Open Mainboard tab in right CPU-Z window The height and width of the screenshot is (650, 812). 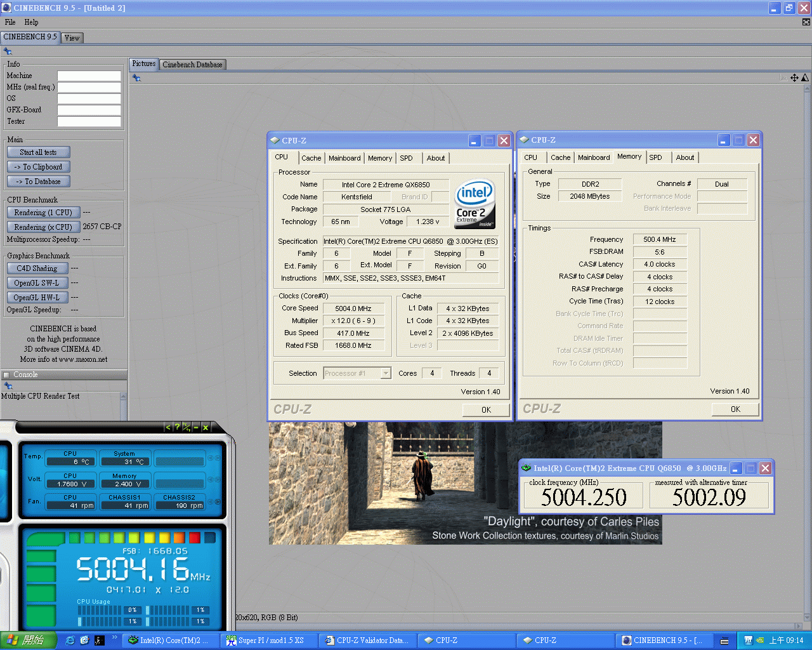pyautogui.click(x=594, y=157)
